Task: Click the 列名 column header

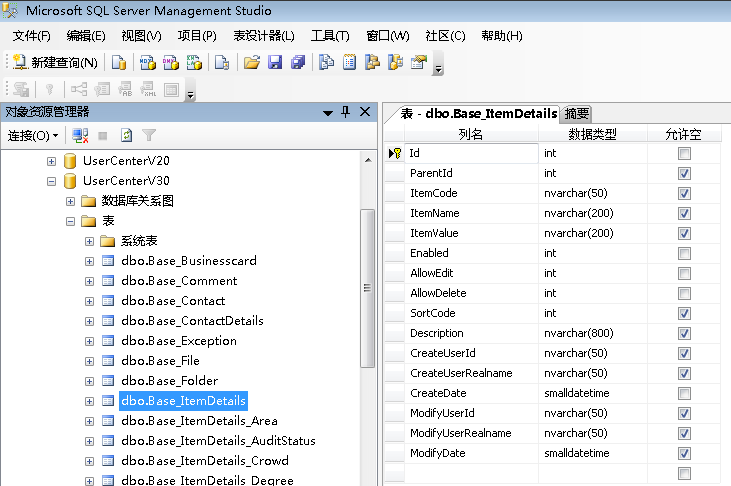Action: pos(471,134)
